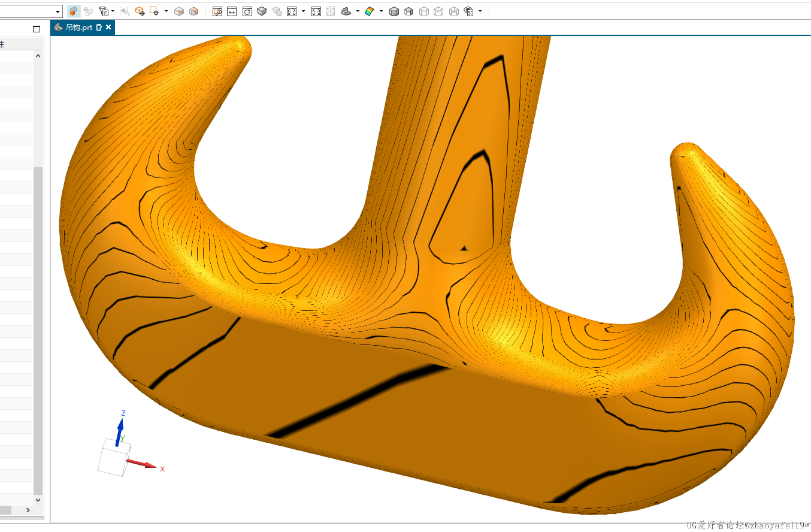Click the grayed dashed-box selection icon
Image resolution: width=811 pixels, height=532 pixels.
tap(125, 11)
